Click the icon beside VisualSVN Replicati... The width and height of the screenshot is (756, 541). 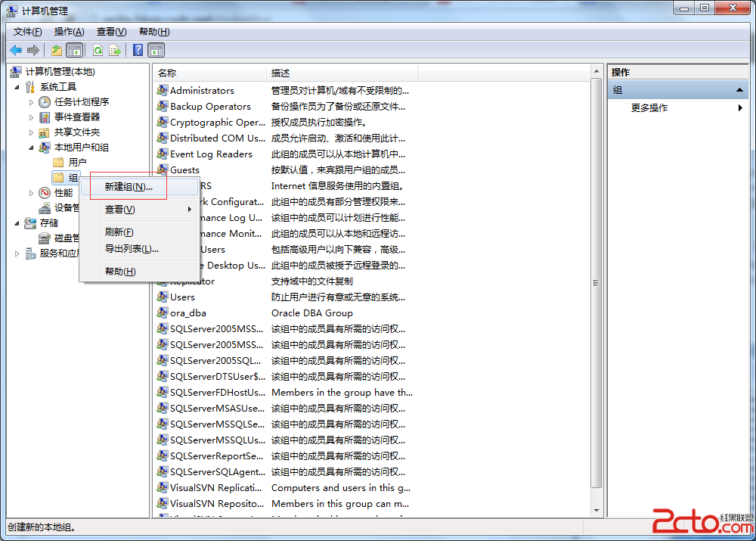[163, 487]
